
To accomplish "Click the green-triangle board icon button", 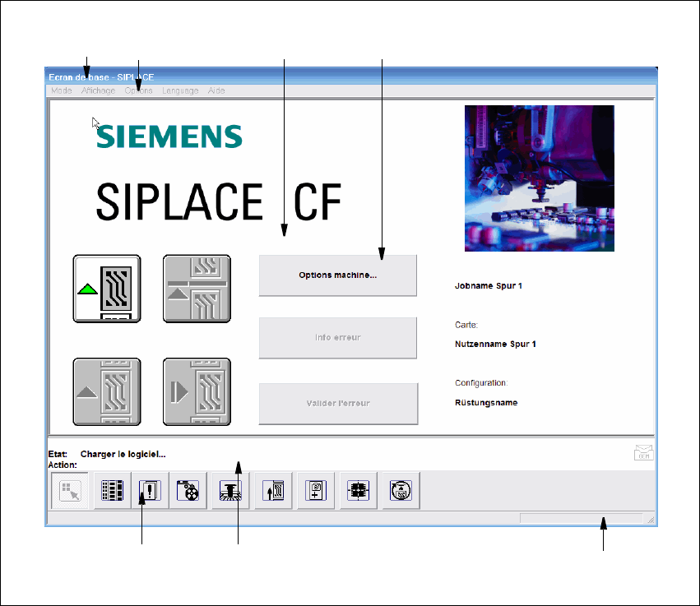I will coord(107,289).
